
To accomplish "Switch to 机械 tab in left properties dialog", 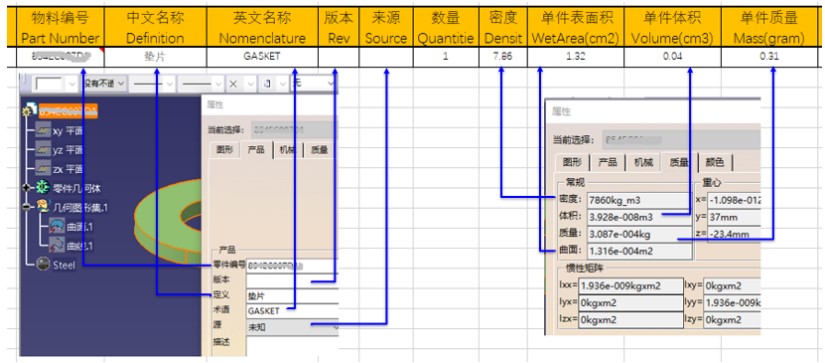I will 288,150.
